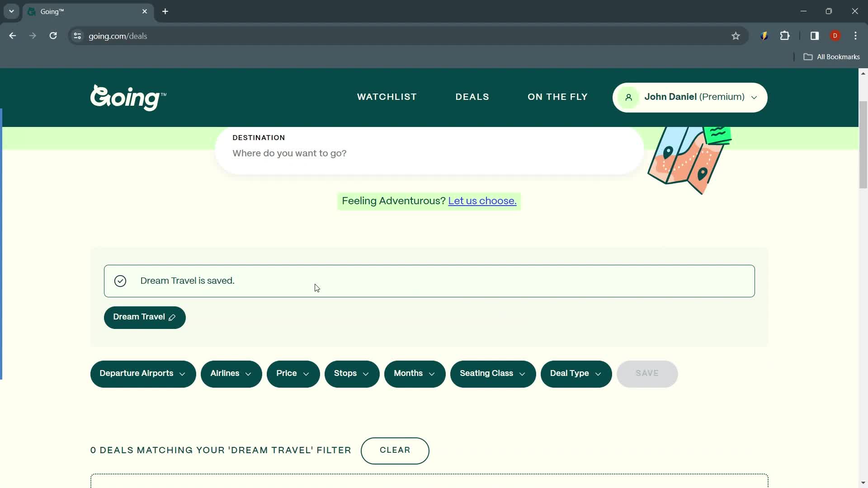Click the 'Let us choose' adventure link

coord(482,201)
